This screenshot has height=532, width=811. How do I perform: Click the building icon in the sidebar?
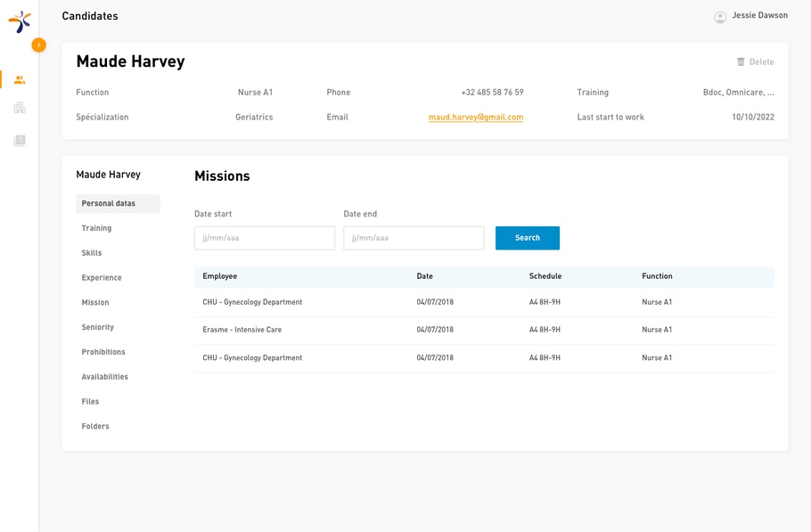20,108
